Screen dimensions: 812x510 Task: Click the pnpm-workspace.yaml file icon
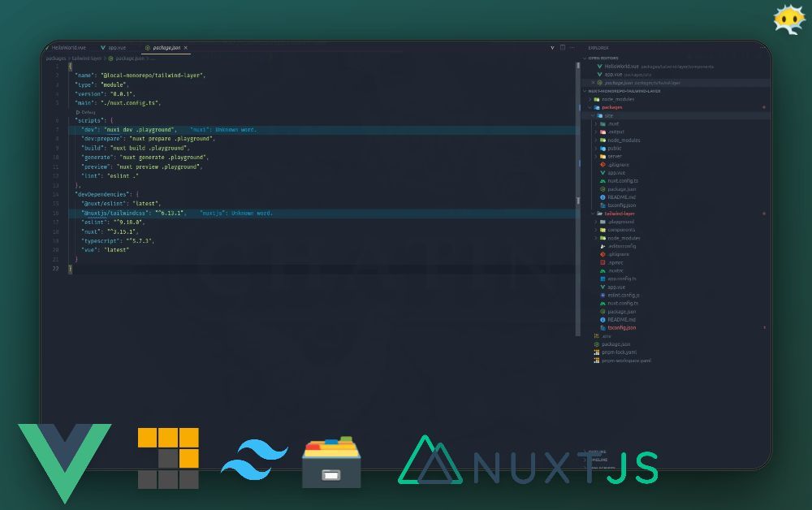pos(597,361)
